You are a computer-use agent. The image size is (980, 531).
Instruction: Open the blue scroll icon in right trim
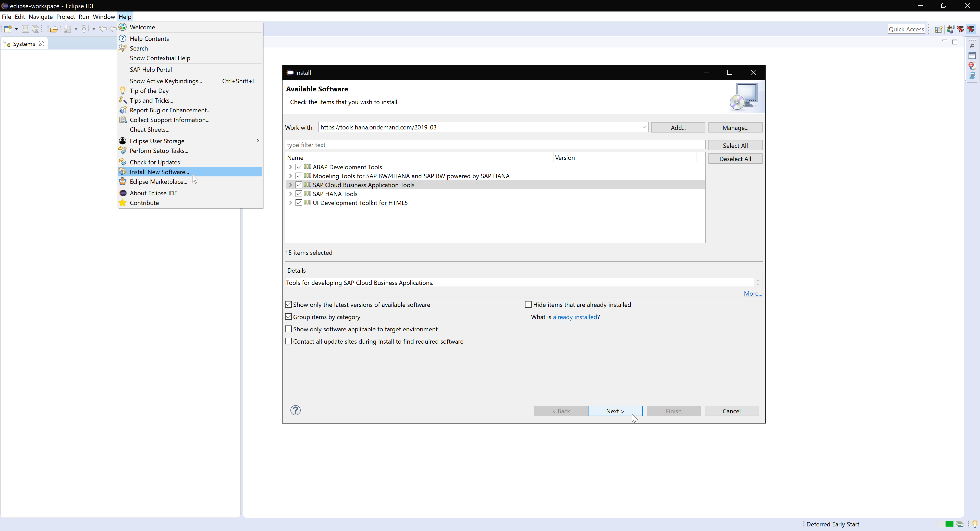pyautogui.click(x=972, y=75)
